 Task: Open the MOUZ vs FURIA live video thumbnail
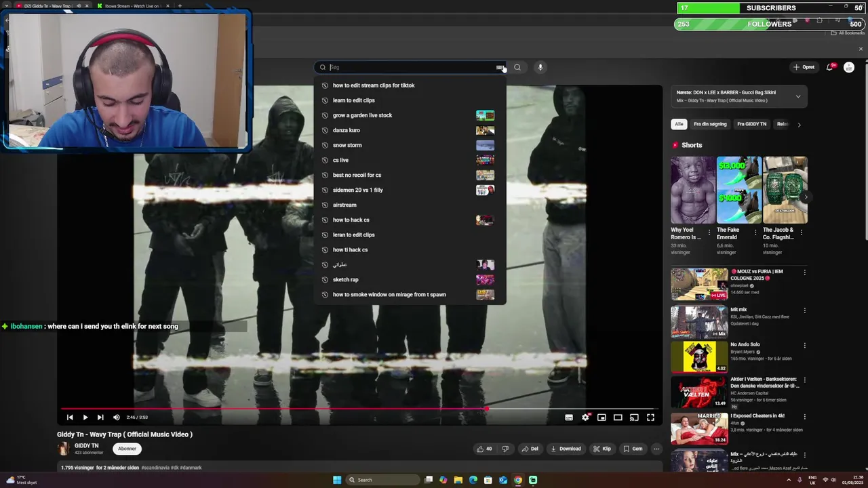[x=699, y=284]
